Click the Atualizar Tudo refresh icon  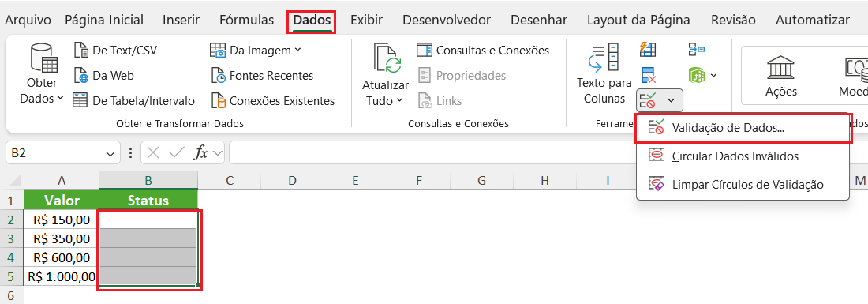pyautogui.click(x=387, y=58)
